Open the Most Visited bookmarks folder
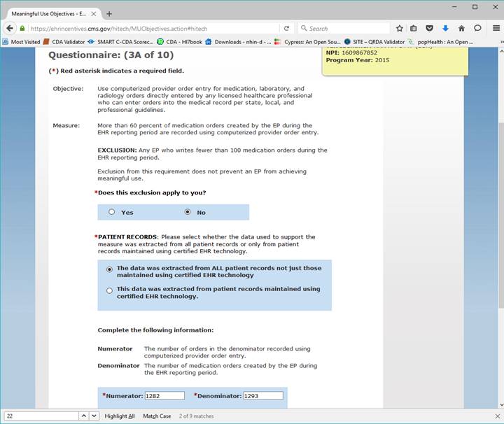The height and width of the screenshot is (424, 504). 21,42
